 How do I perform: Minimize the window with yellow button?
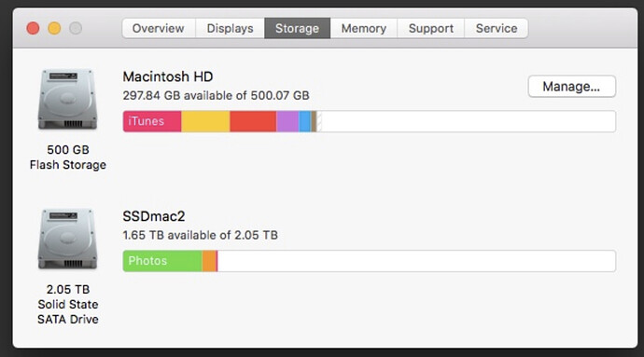coord(54,28)
